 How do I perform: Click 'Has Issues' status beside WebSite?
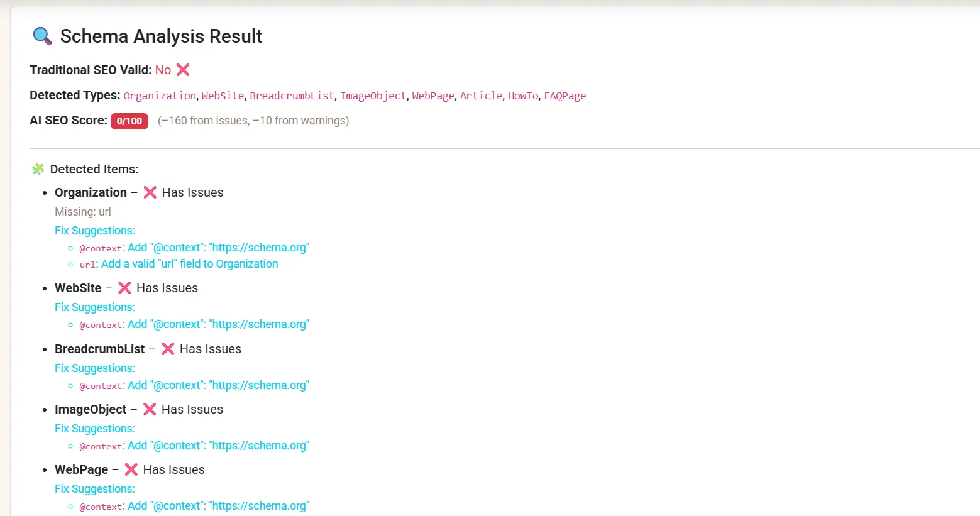tap(167, 288)
